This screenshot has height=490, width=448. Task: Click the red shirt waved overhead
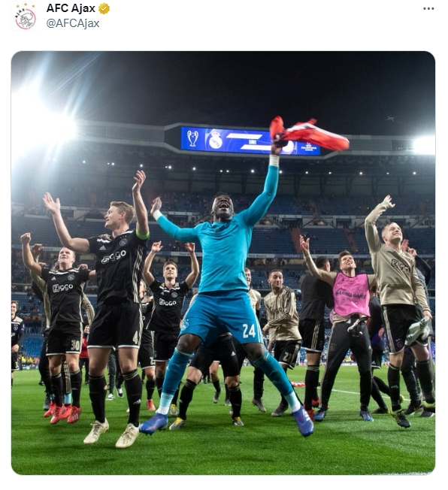308,133
